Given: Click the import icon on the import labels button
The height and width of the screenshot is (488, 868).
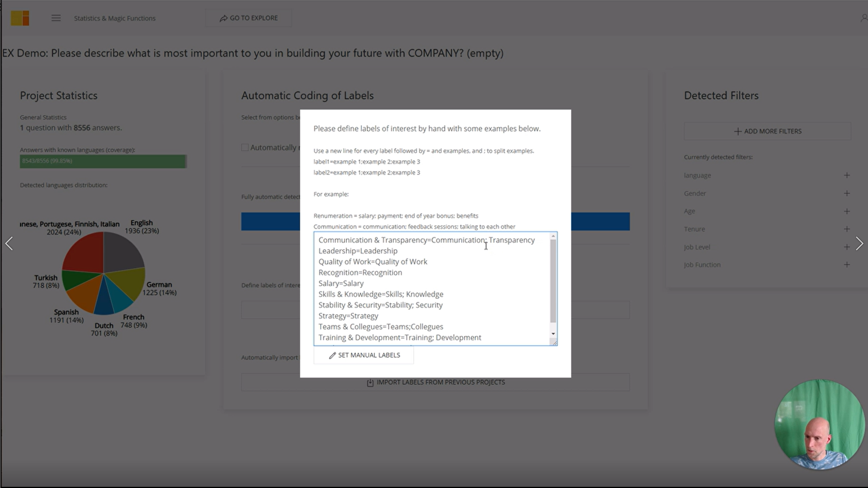Looking at the screenshot, I should pyautogui.click(x=369, y=382).
